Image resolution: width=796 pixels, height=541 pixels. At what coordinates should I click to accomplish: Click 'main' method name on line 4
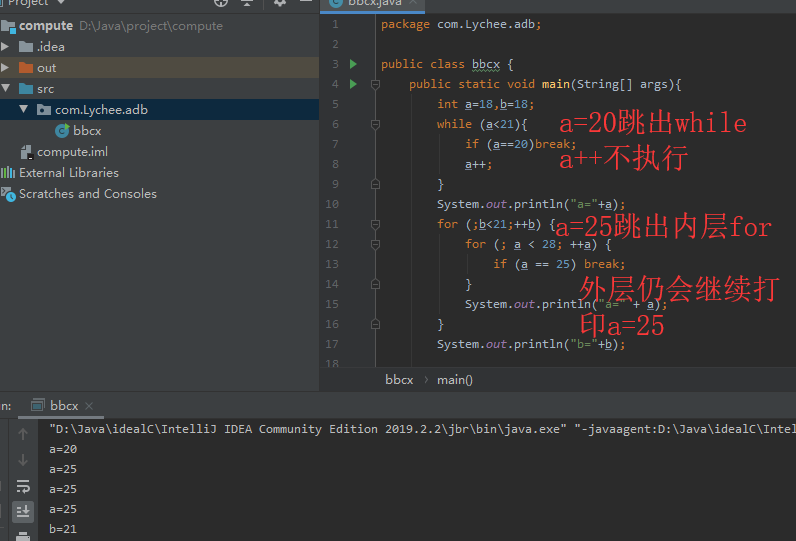click(556, 84)
